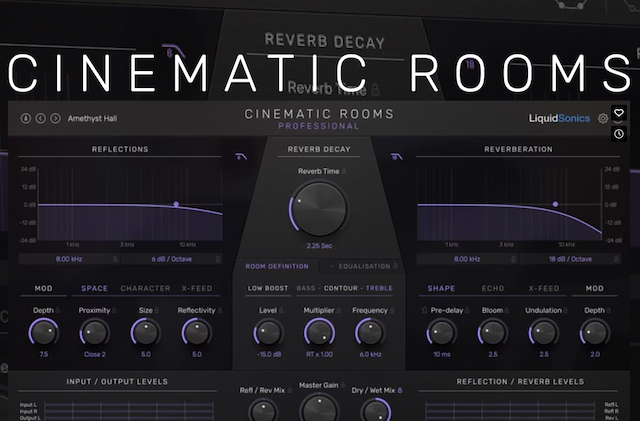Select the Mod tab under Reflections
The image size is (640, 421).
click(43, 288)
